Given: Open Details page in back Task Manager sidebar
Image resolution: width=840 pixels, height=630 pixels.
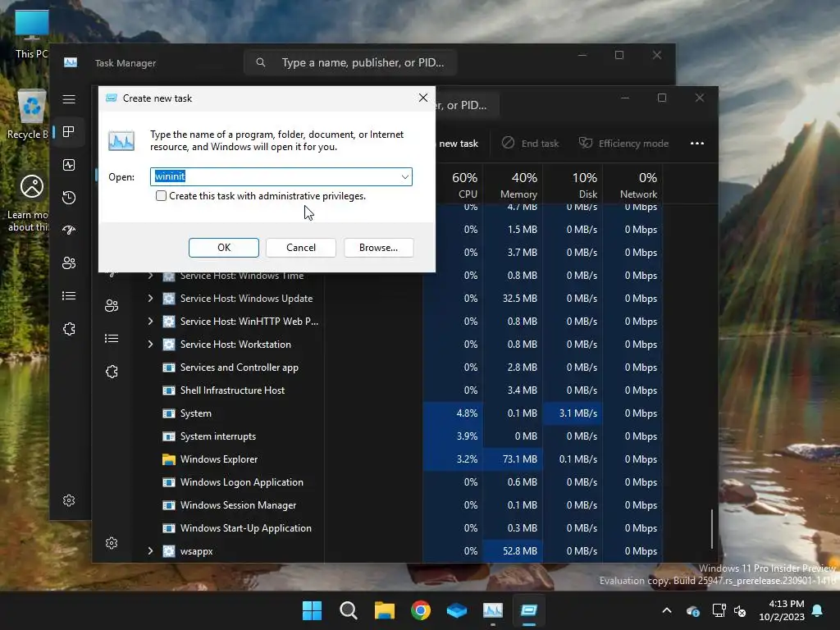Looking at the screenshot, I should pyautogui.click(x=69, y=295).
